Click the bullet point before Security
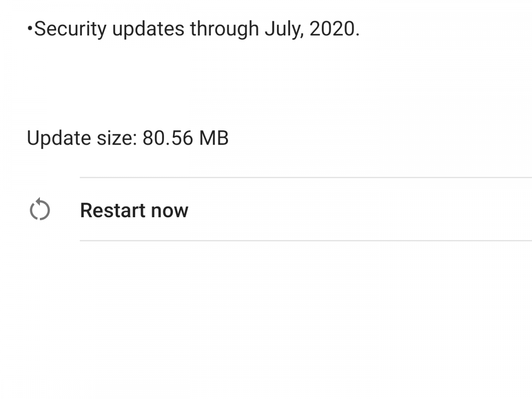 pyautogui.click(x=30, y=29)
